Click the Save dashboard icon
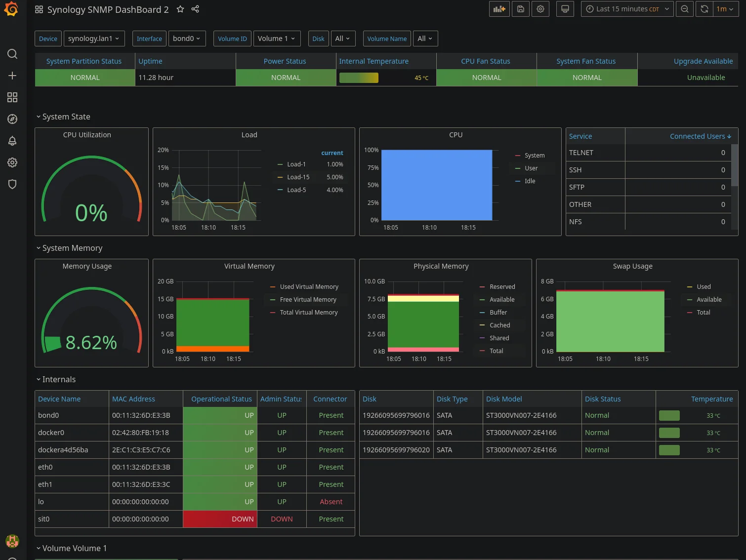Viewport: 746px width, 560px height. tap(520, 9)
